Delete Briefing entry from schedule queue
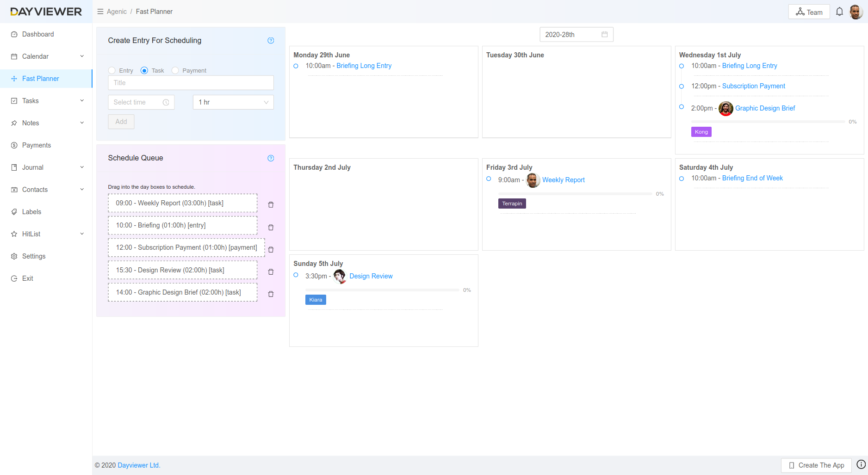Screen dimensions: 868x475 [x=271, y=227]
